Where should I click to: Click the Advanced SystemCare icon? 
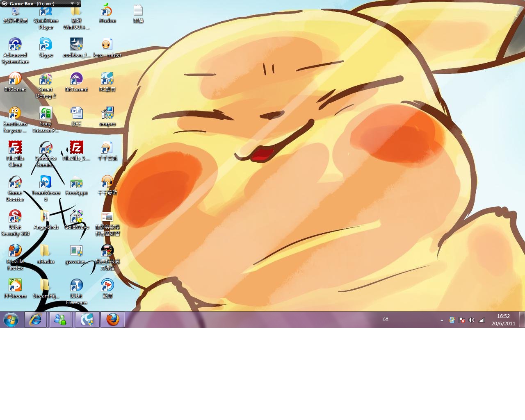point(15,44)
